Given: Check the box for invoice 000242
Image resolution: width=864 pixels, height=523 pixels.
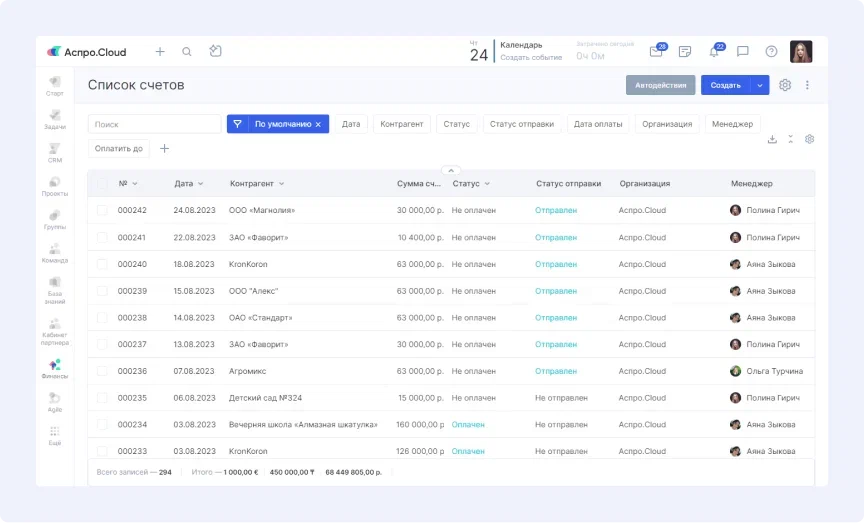Looking at the screenshot, I should [x=102, y=210].
